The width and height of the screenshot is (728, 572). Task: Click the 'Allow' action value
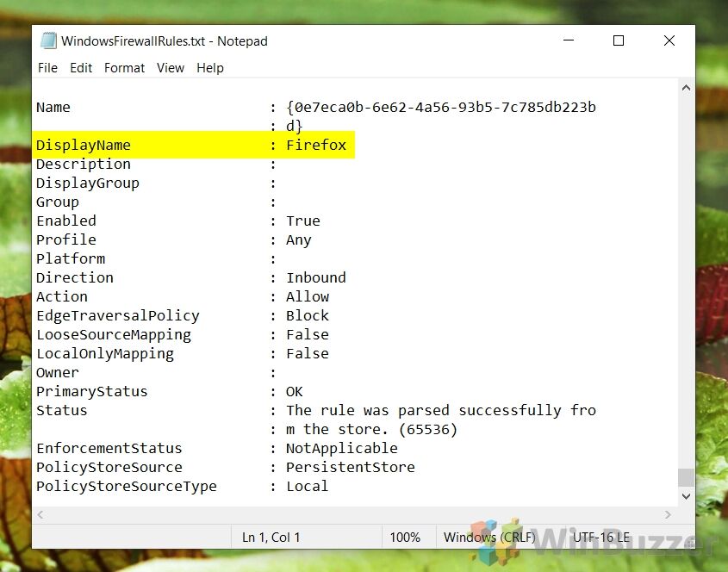coord(308,296)
